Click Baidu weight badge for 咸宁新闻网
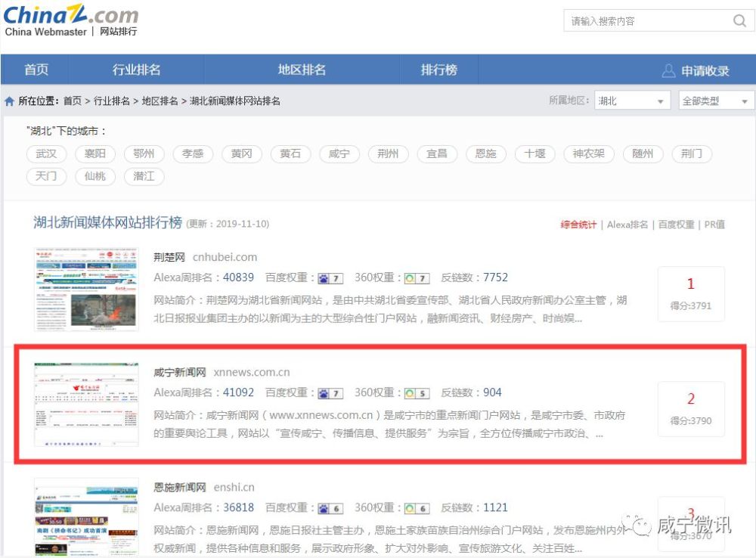756x558 pixels. 330,393
